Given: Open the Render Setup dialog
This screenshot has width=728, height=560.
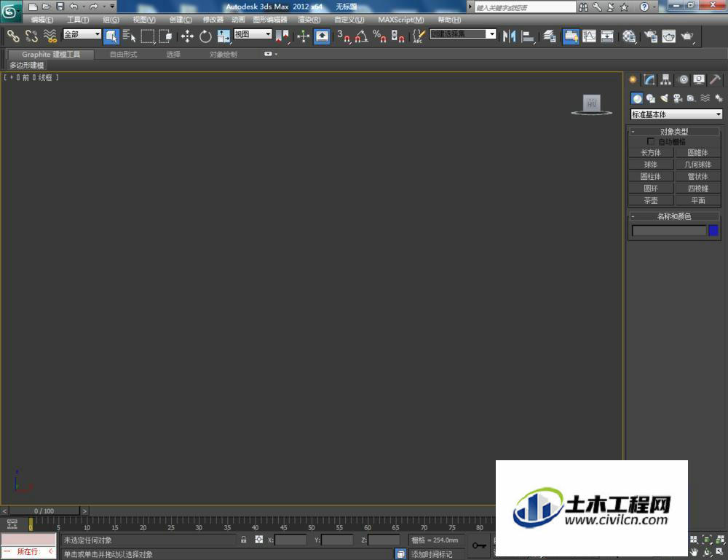Looking at the screenshot, I should coord(650,36).
